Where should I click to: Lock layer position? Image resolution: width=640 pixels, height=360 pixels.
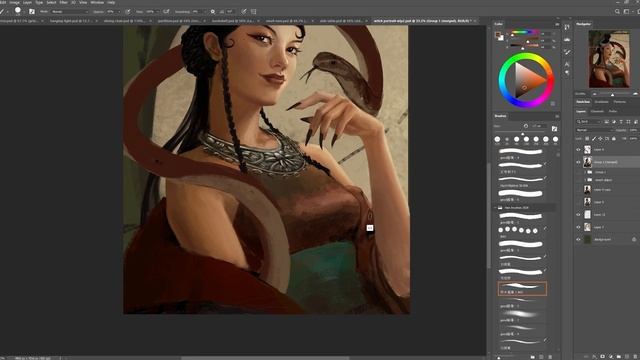(600, 139)
